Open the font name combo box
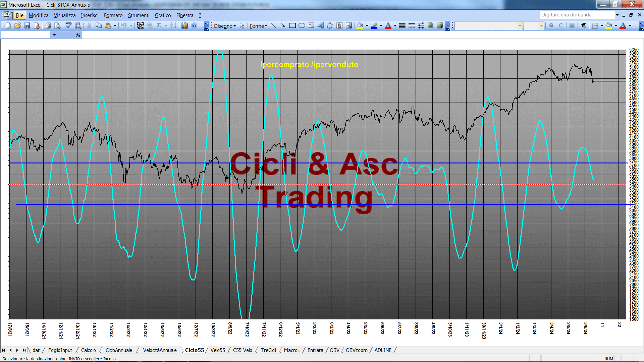 [488, 25]
